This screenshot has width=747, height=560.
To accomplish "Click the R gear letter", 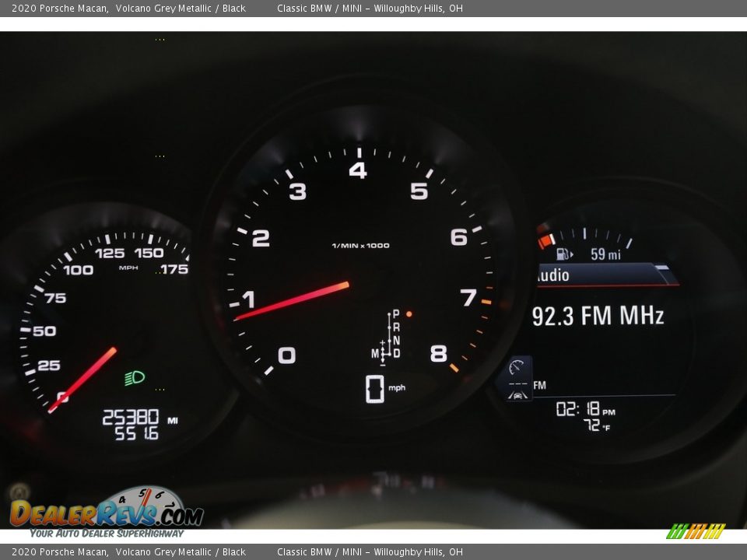I will tap(396, 327).
